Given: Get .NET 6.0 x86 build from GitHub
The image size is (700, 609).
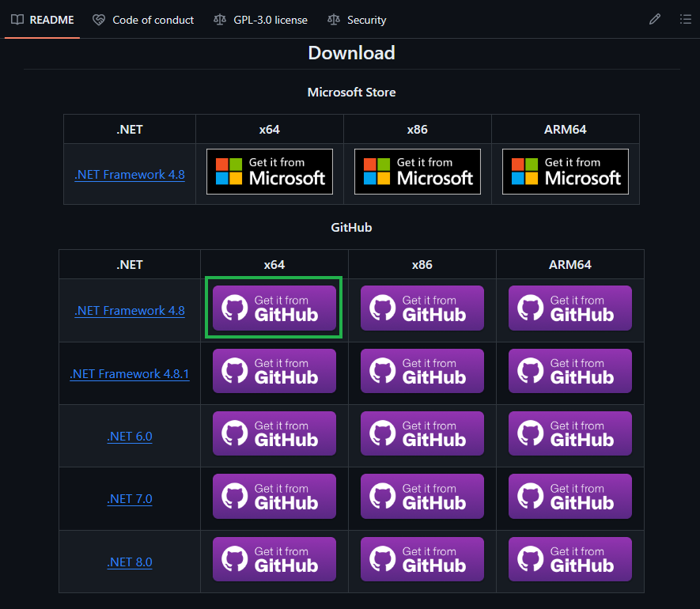Looking at the screenshot, I should pos(422,433).
